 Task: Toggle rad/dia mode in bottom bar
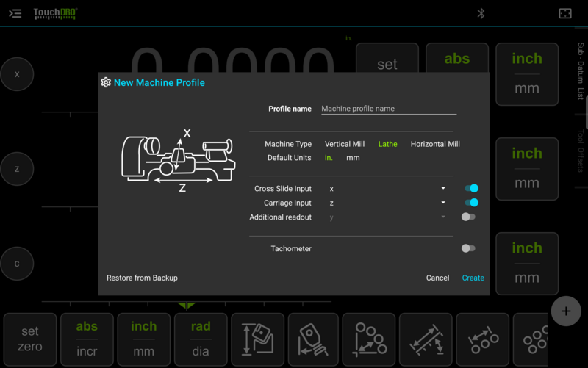pos(201,339)
